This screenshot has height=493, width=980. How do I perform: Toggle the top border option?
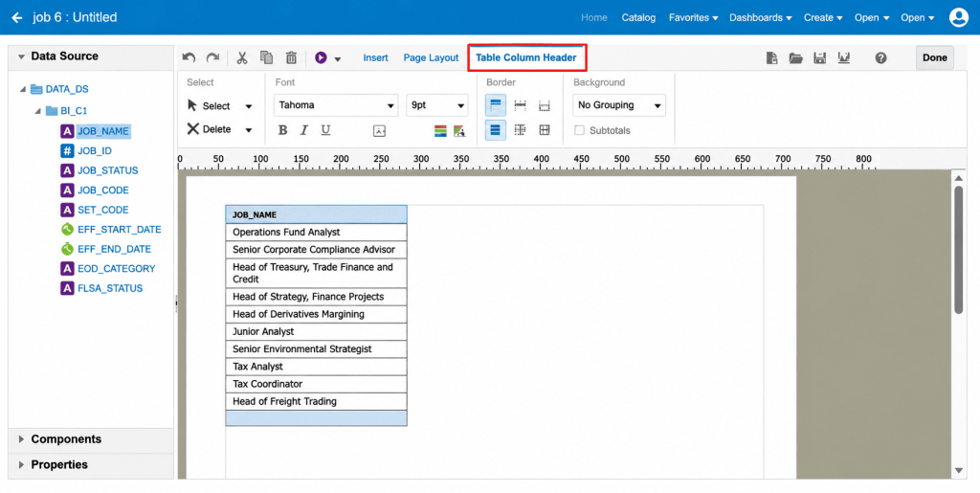point(496,105)
